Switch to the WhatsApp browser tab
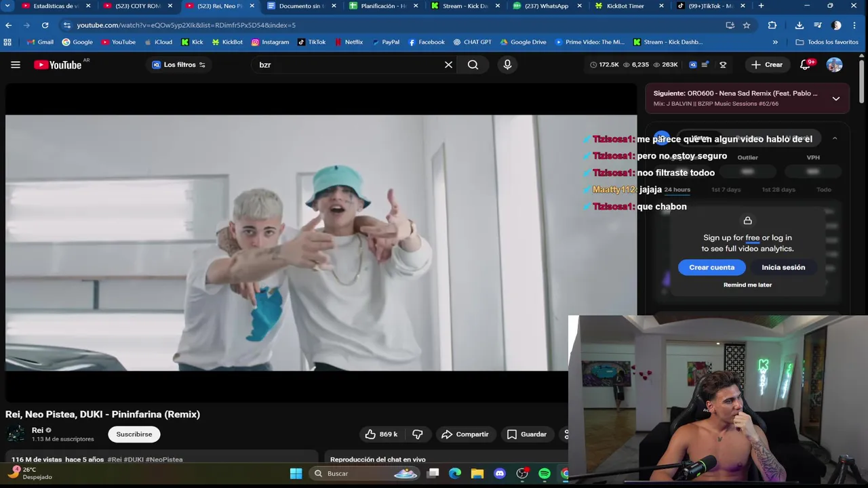The width and height of the screenshot is (868, 488). (546, 6)
